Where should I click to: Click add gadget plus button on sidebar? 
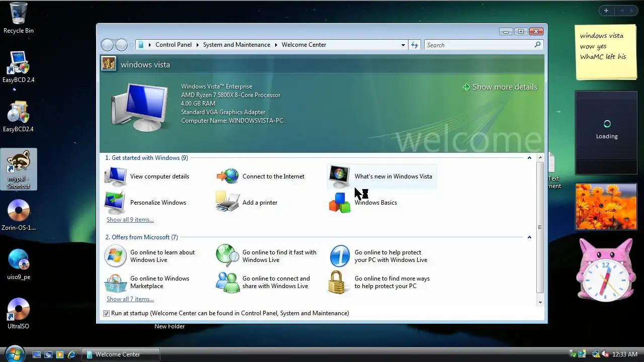pos(606,11)
